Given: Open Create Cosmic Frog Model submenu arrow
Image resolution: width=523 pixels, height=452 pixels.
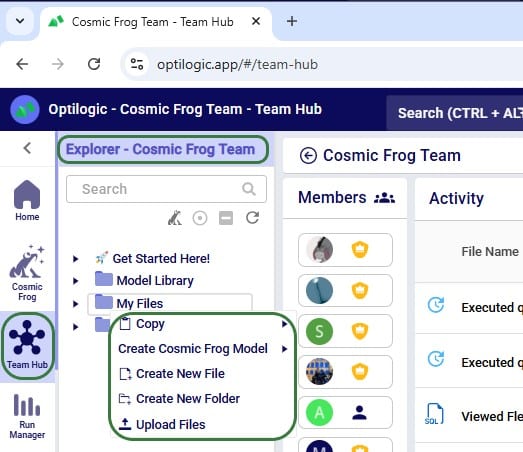Looking at the screenshot, I should point(285,349).
